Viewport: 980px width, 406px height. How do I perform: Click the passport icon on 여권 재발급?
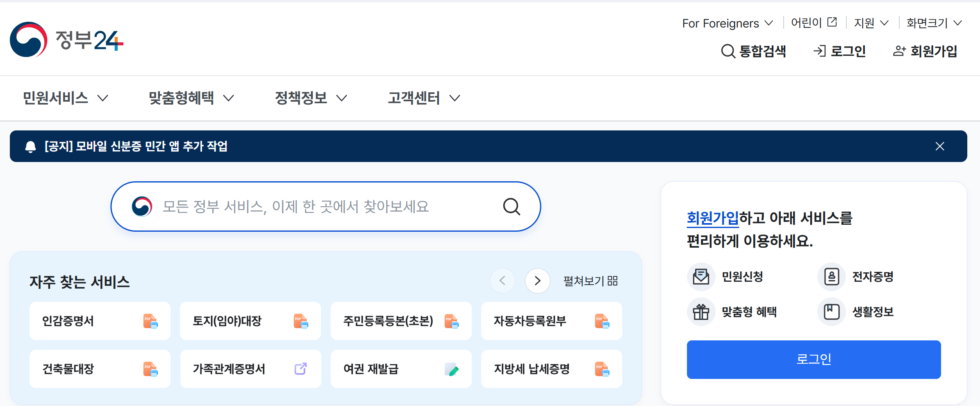[451, 369]
